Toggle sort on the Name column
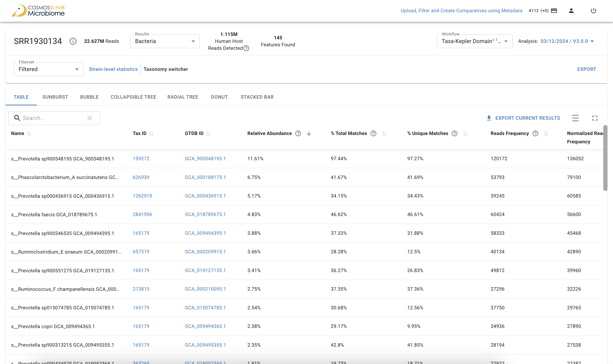This screenshot has height=364, width=613. click(29, 134)
